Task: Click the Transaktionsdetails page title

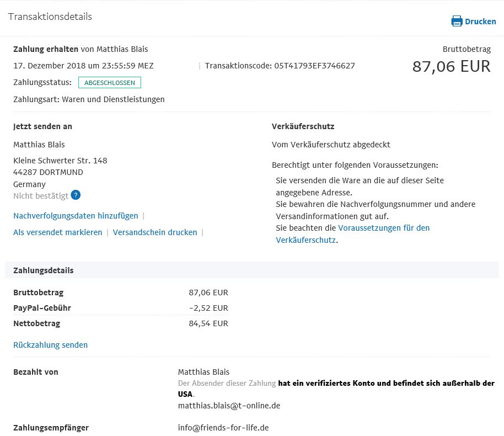Action: coord(50,17)
